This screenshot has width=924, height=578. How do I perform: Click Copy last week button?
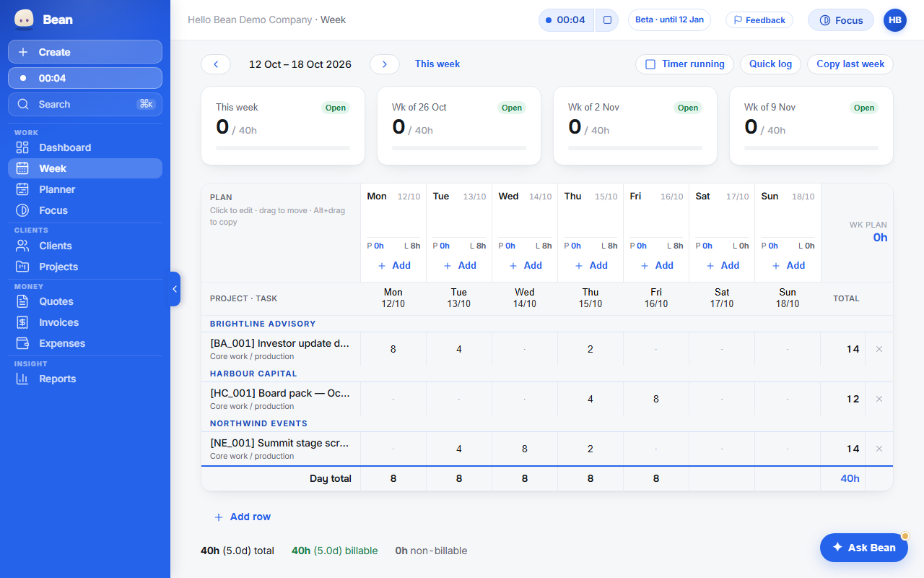[x=850, y=64]
